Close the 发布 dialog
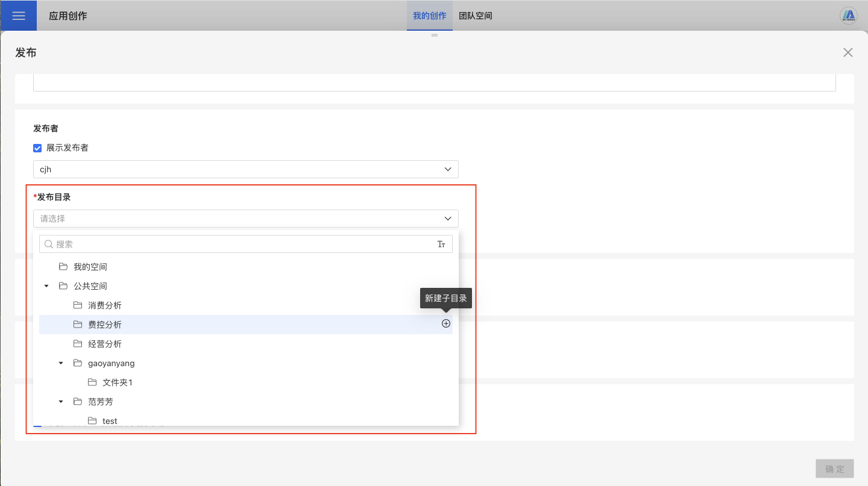This screenshot has width=868, height=486. click(x=848, y=52)
